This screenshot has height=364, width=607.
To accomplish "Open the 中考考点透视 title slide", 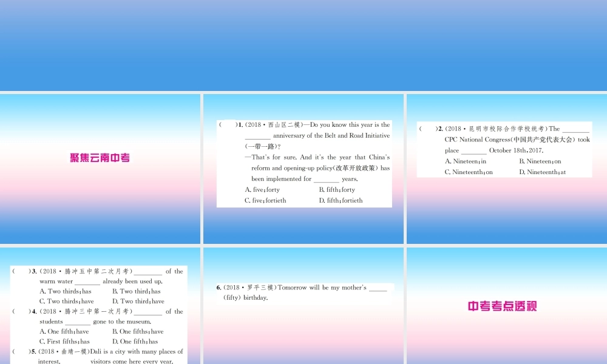I will (507, 306).
